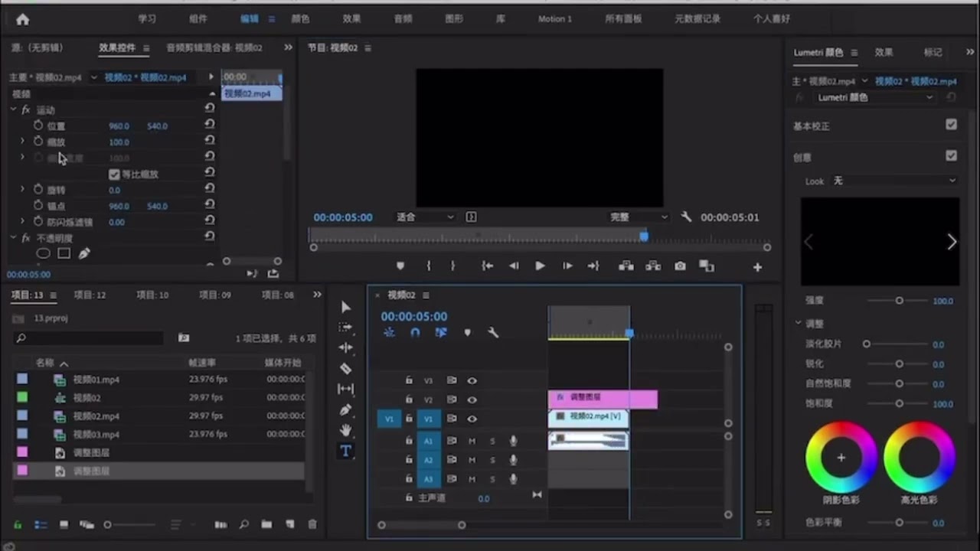Image resolution: width=980 pixels, height=551 pixels.
Task: Expand the rotation property
Action: coord(22,189)
